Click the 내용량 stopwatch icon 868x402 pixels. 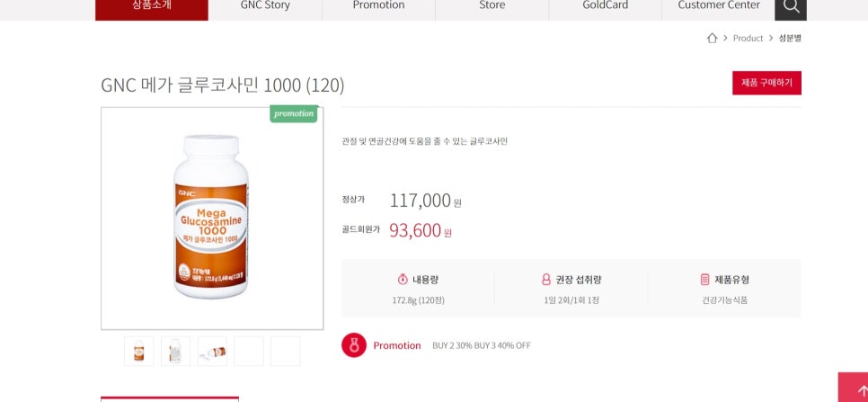(403, 280)
